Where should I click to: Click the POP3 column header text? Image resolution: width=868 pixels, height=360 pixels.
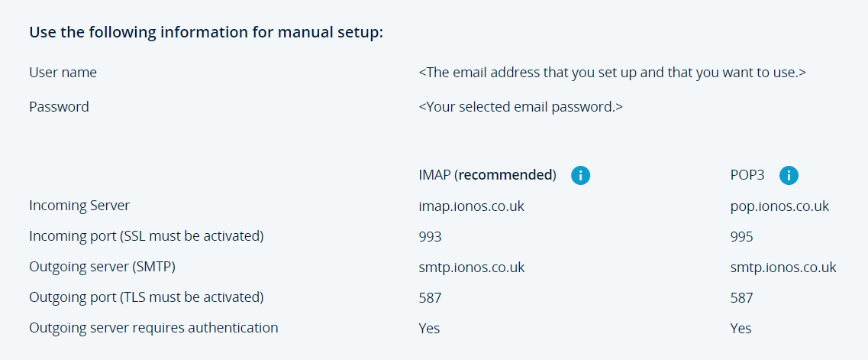click(x=749, y=175)
